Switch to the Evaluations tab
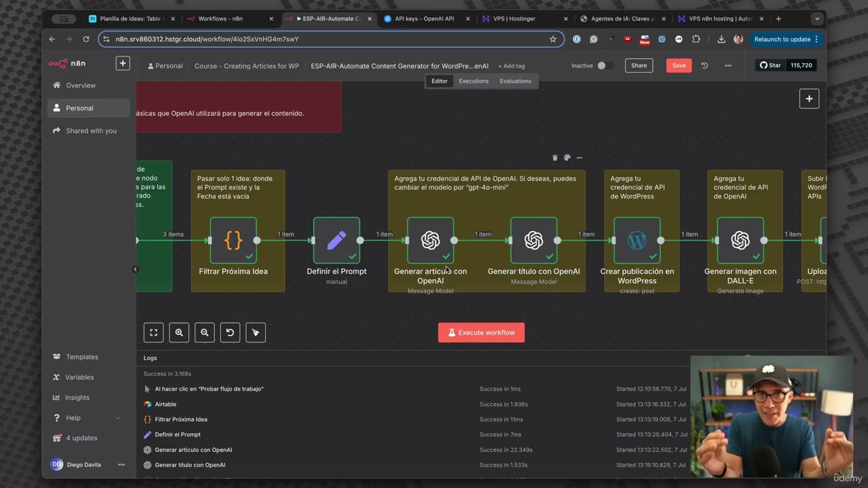Image resolution: width=868 pixels, height=488 pixels. (x=515, y=81)
